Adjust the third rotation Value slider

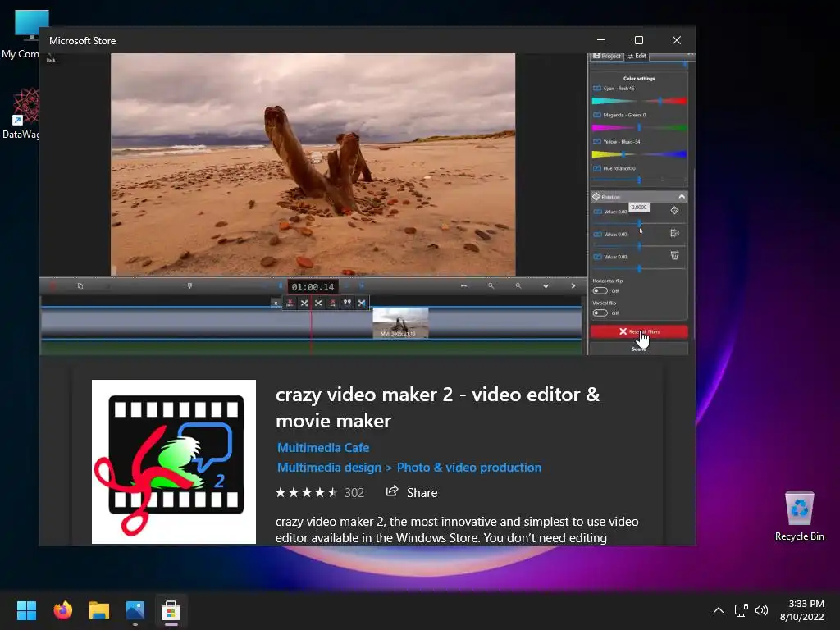pos(639,268)
